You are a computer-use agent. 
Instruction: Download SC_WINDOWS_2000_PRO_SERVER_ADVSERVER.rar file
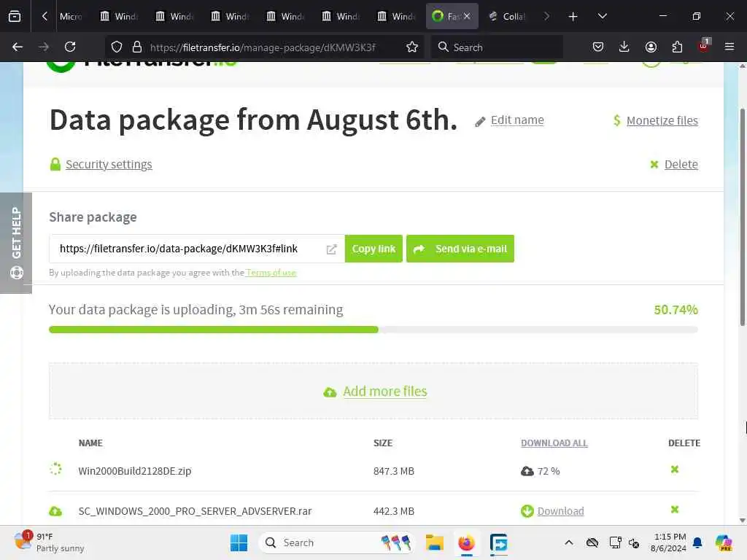click(560, 511)
